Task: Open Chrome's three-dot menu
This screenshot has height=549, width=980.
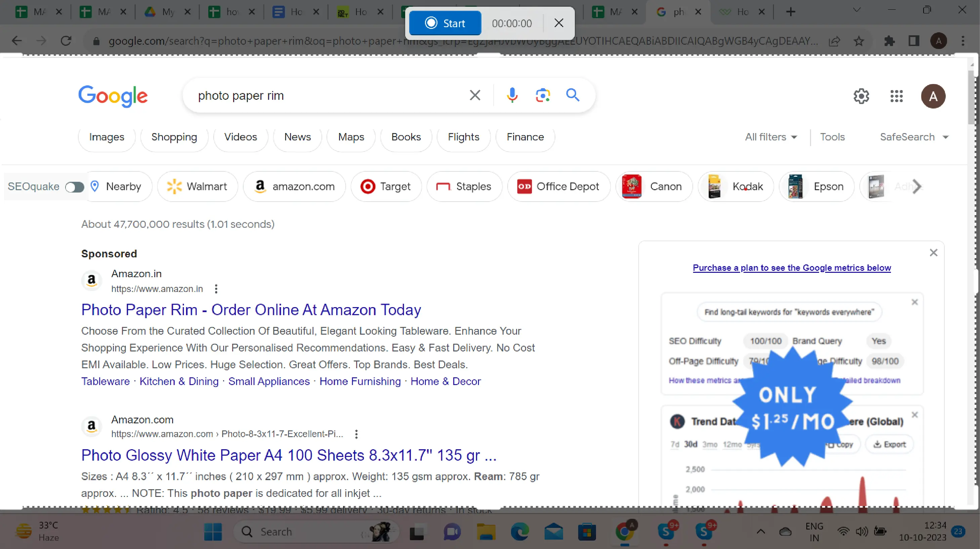Action: click(x=963, y=41)
